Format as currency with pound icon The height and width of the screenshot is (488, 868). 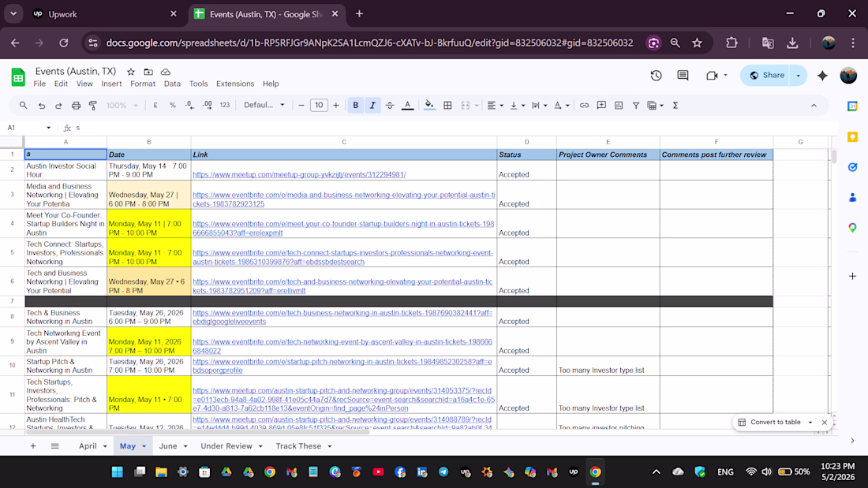pos(155,105)
